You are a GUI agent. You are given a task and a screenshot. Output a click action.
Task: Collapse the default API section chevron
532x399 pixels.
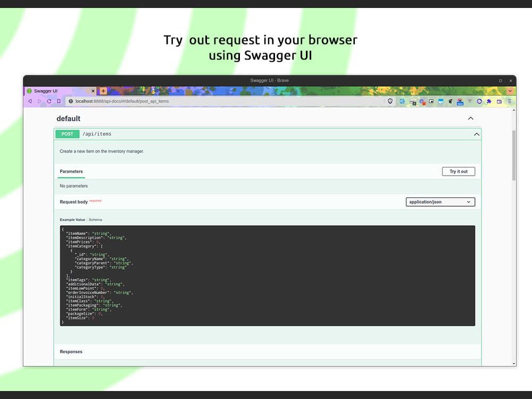tap(470, 118)
